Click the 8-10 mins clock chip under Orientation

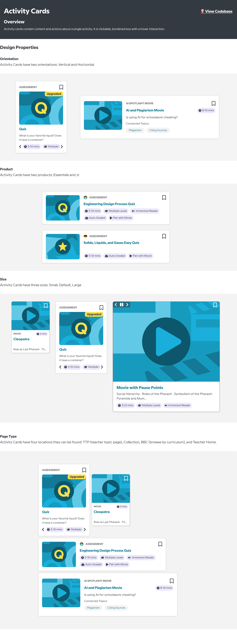point(206,110)
